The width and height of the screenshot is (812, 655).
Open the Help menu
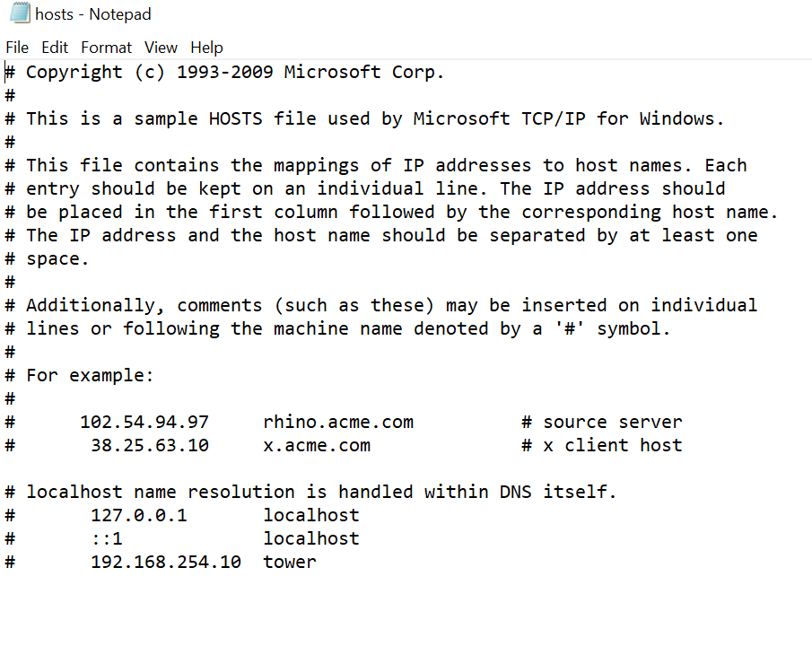(206, 48)
